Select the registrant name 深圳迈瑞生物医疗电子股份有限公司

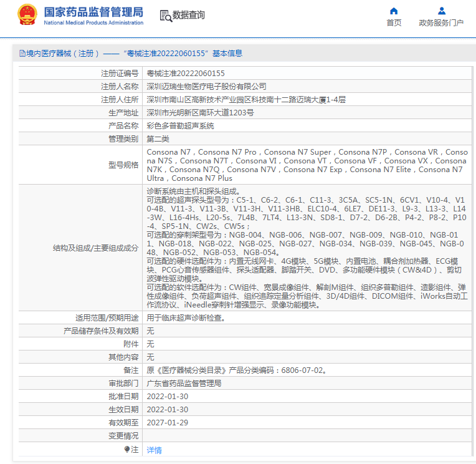[206, 86]
